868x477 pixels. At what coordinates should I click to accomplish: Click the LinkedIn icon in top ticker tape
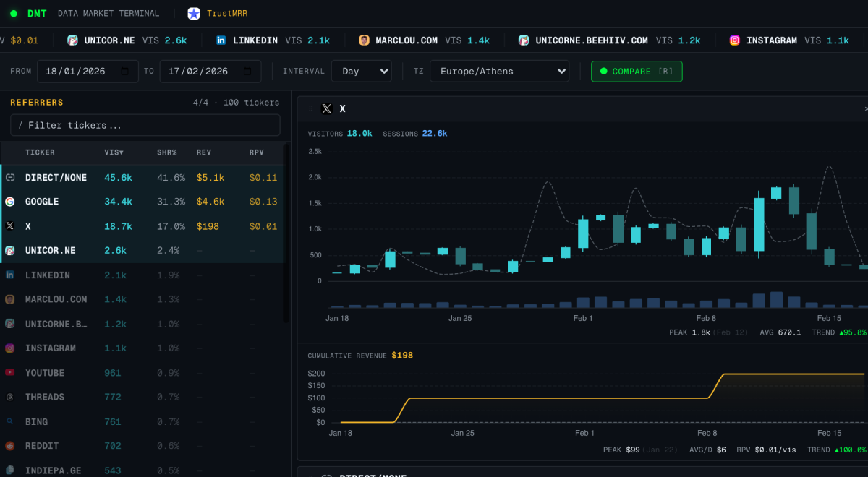[x=221, y=40]
